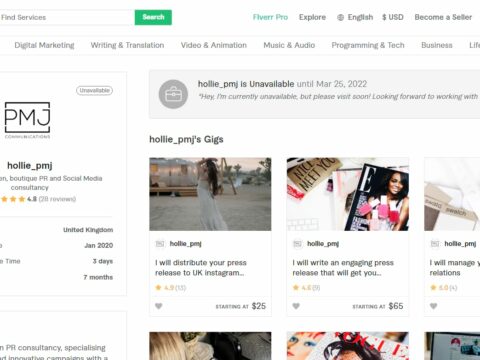Open the Writing & Translation category
Viewport: 480px width, 360px height.
127,45
